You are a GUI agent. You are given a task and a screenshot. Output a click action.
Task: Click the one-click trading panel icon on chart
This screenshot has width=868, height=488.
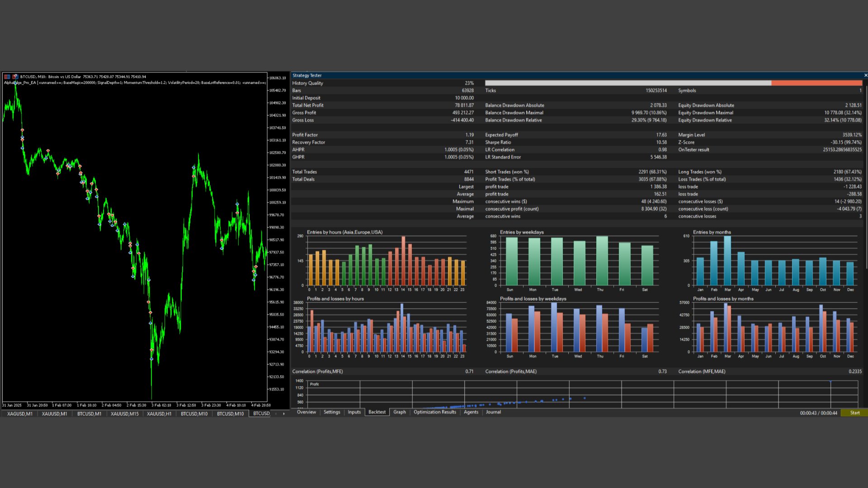(7, 77)
